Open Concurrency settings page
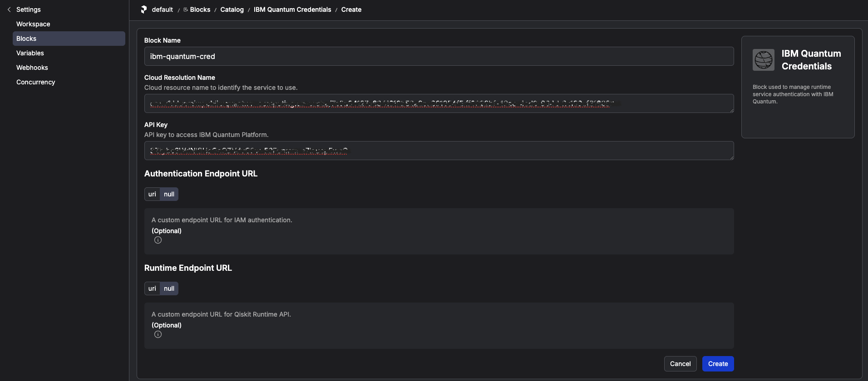 (x=35, y=82)
